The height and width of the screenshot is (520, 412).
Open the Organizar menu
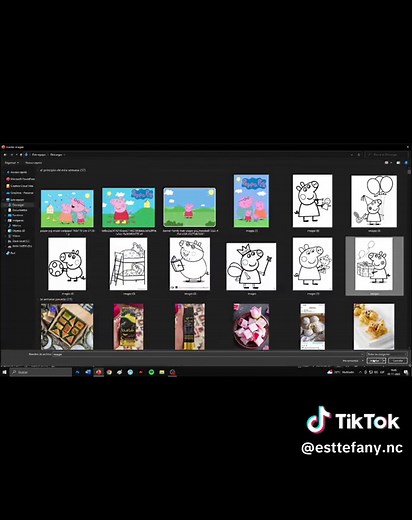coord(12,163)
